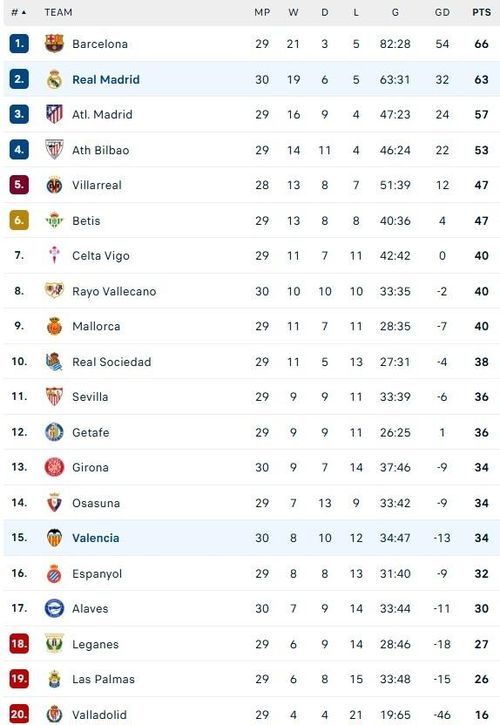The height and width of the screenshot is (725, 500).
Task: Sort standings by PTS column header
Action: click(481, 12)
